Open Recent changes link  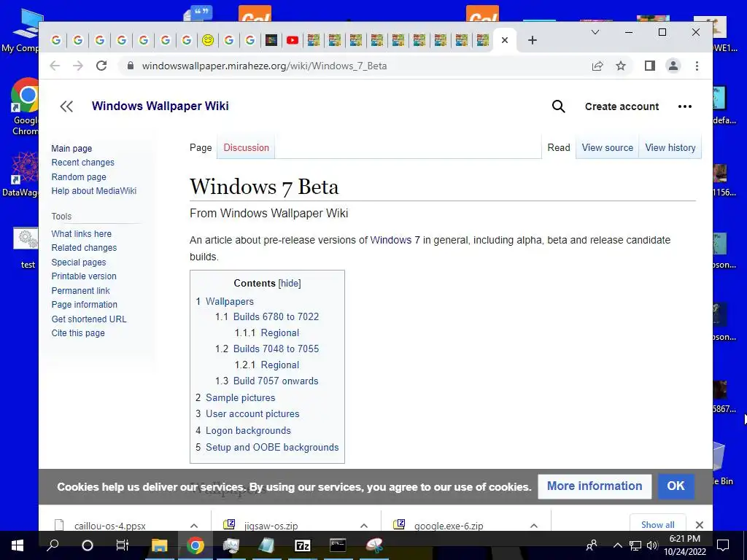(83, 163)
